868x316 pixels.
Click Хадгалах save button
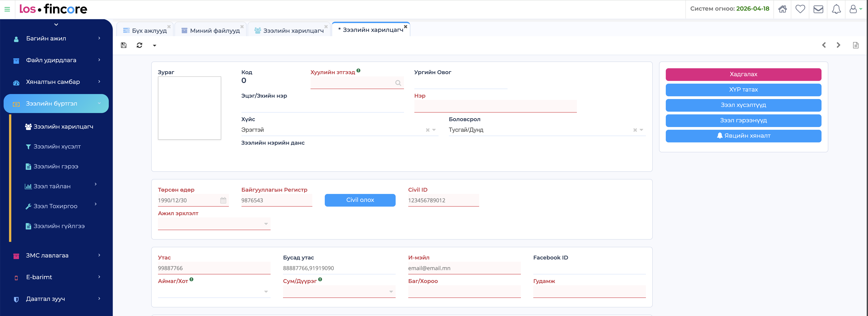coord(743,74)
